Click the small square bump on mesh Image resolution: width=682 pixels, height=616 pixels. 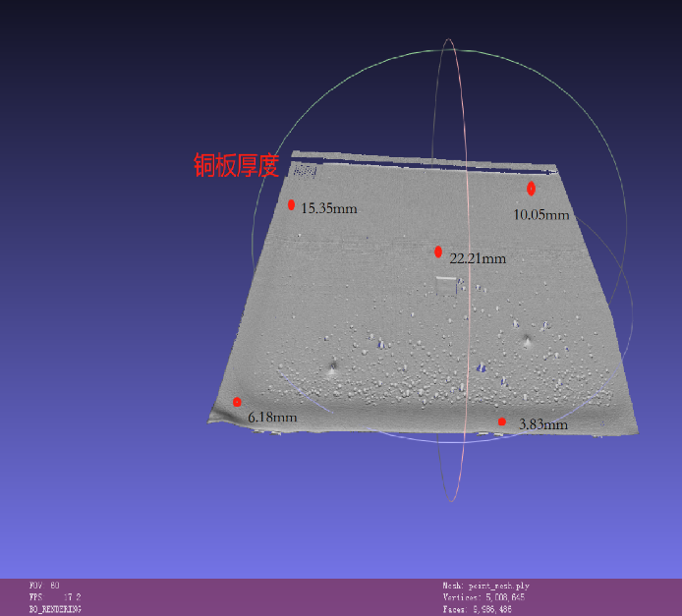[x=446, y=286]
